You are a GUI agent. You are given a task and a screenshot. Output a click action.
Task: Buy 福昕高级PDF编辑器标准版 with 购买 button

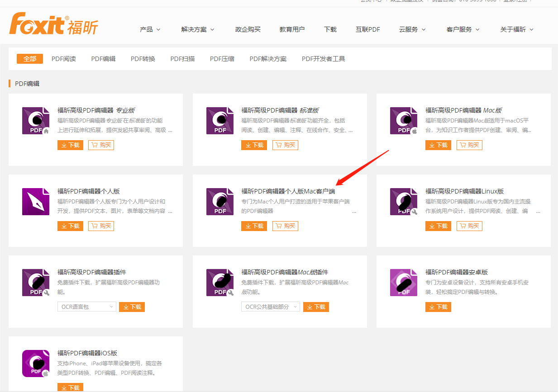tap(285, 145)
